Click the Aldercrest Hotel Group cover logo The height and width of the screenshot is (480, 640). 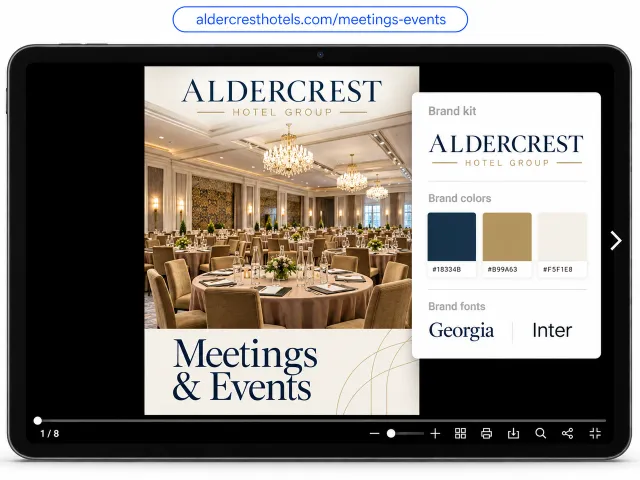(x=282, y=97)
